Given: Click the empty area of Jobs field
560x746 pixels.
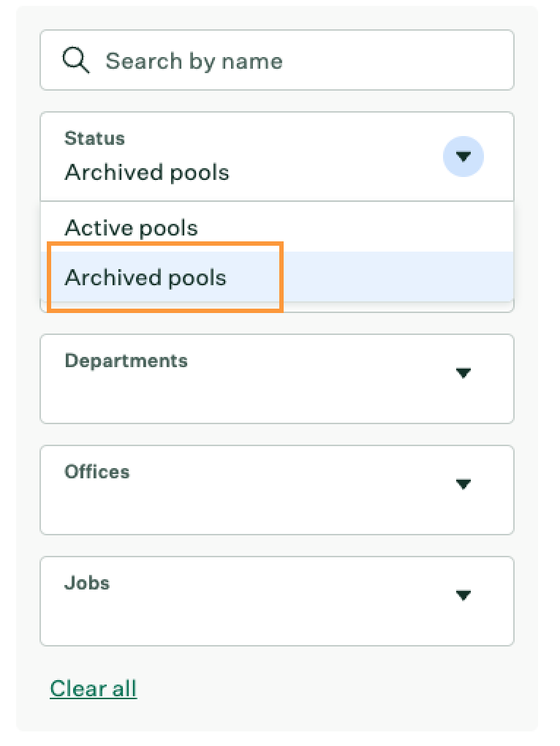Looking at the screenshot, I should 247,620.
